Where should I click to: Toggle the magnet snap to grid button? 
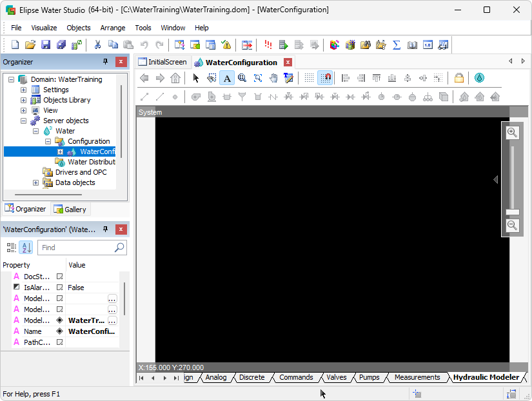[326, 78]
